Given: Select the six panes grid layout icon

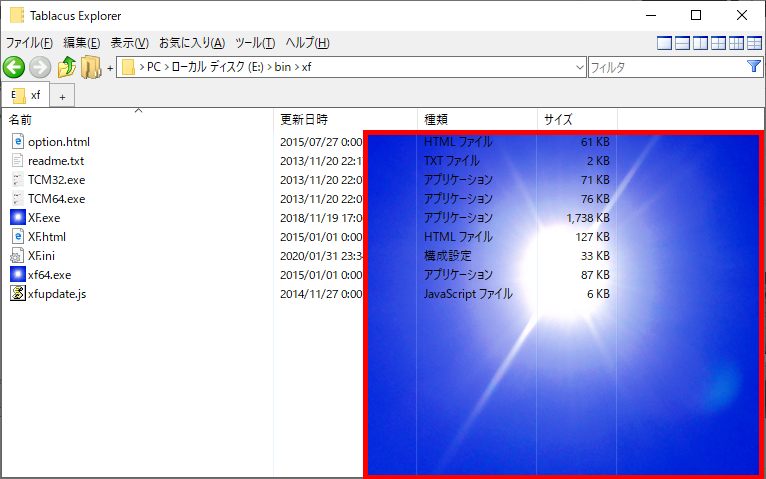Looking at the screenshot, I should click(x=736, y=43).
